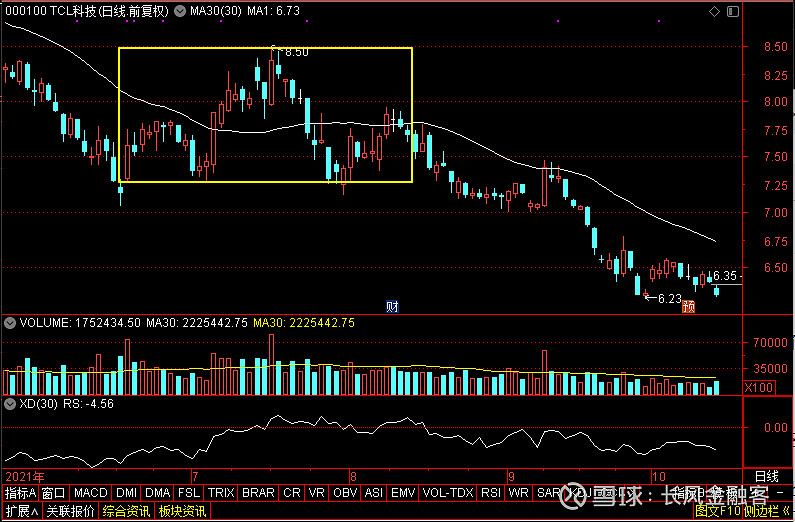Switch to the MACD indicator tab
Image resolution: width=795 pixels, height=522 pixels.
point(90,493)
